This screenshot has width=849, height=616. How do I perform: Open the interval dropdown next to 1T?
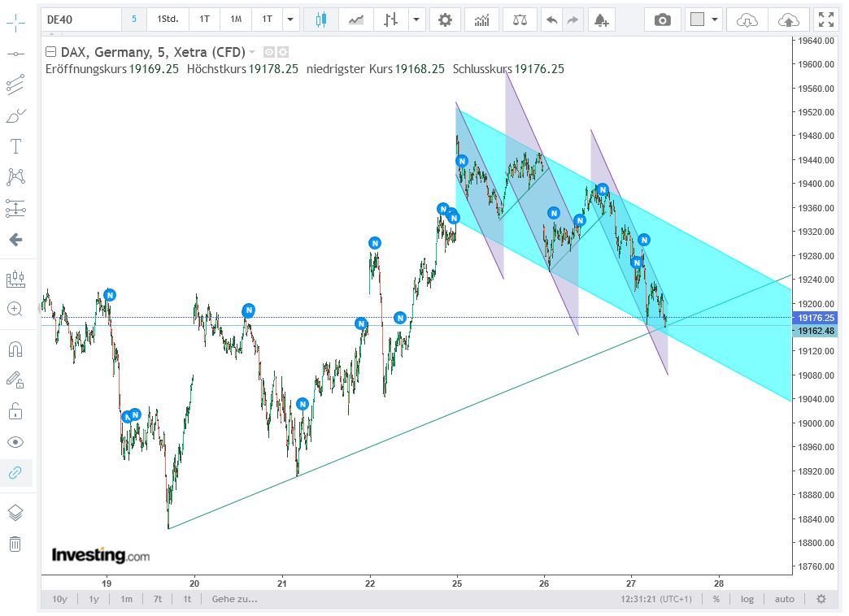click(290, 18)
